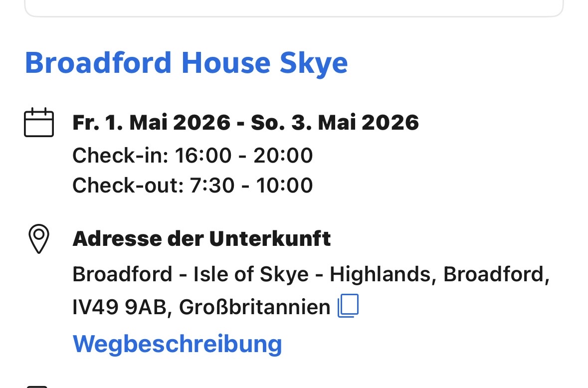Click the partially visible icon below Wegbeschreibung
Screen dimensions: 588x388
[x=37, y=387]
